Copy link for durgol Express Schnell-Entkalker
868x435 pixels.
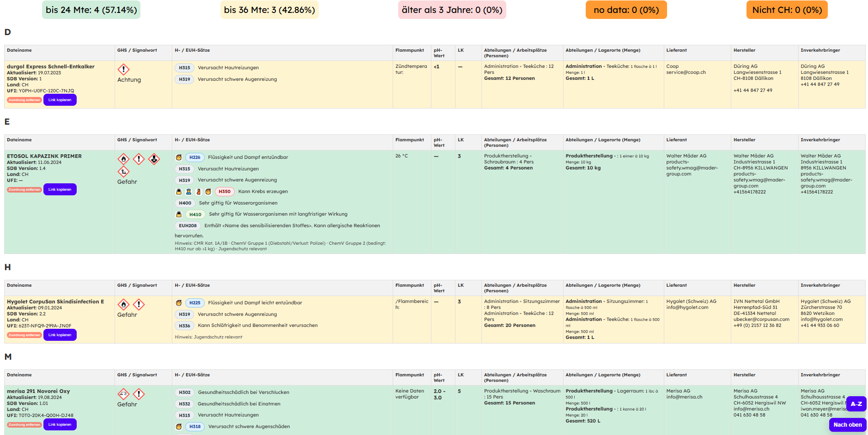(60, 100)
